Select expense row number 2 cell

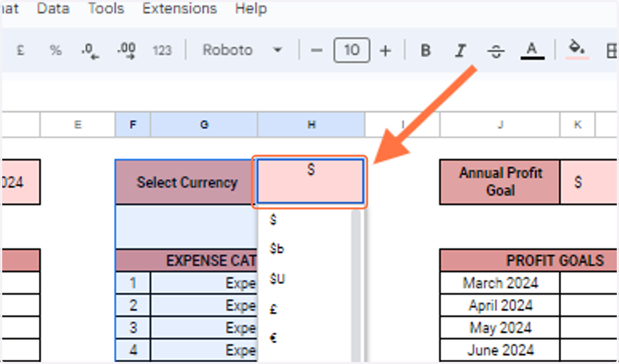tap(133, 305)
